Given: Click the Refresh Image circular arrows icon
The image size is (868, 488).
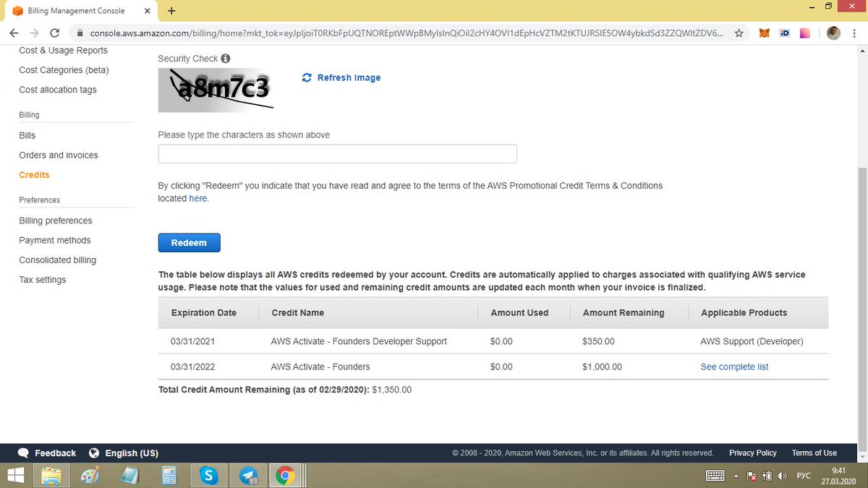Looking at the screenshot, I should pos(307,77).
